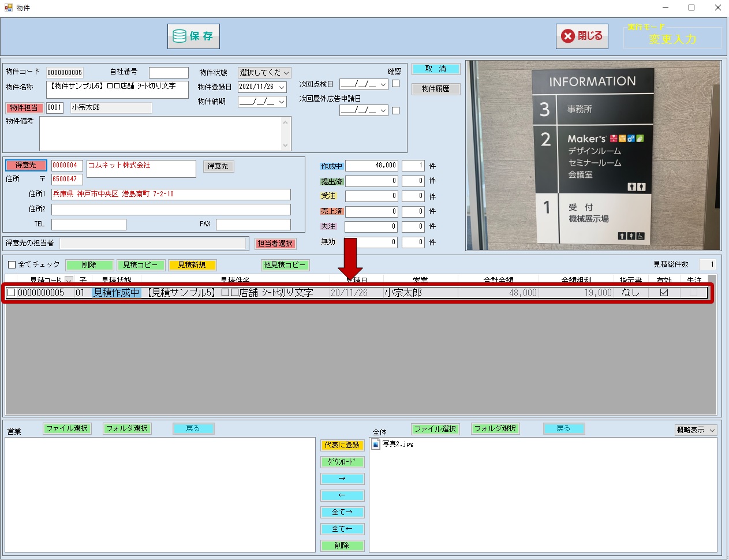Screen dimensions: 729x560
Task: Click the 得意先の担当者 field
Action: [x=153, y=244]
